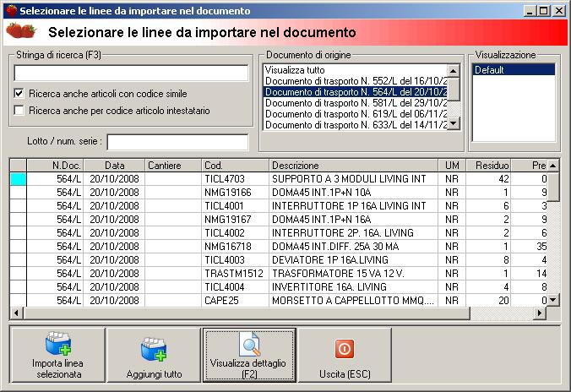Close the import lines window

[558, 11]
